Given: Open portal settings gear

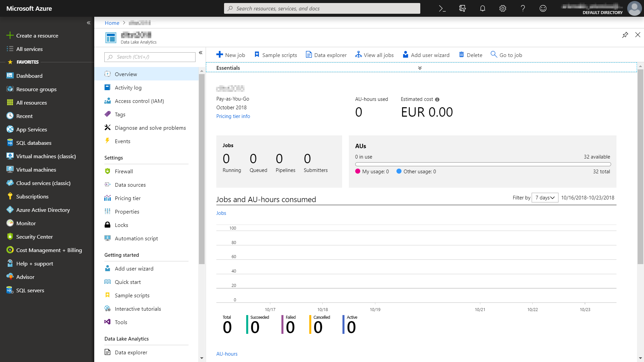Looking at the screenshot, I should (x=503, y=8).
